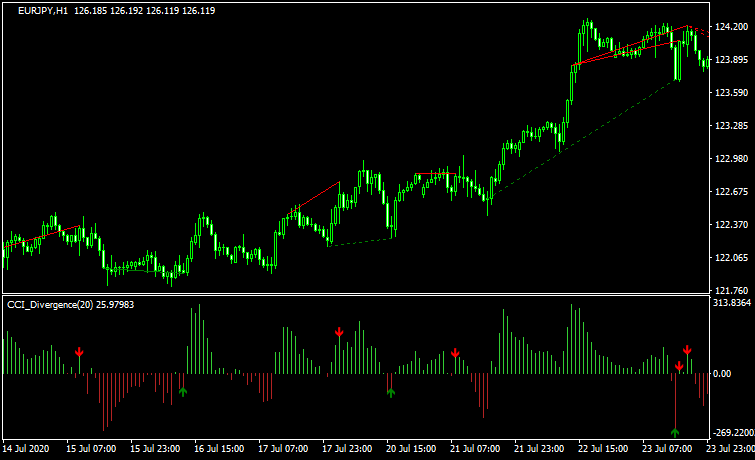Click the green arrow near the -269.2200 level
Screen dimensions: 755x460
coord(675,432)
